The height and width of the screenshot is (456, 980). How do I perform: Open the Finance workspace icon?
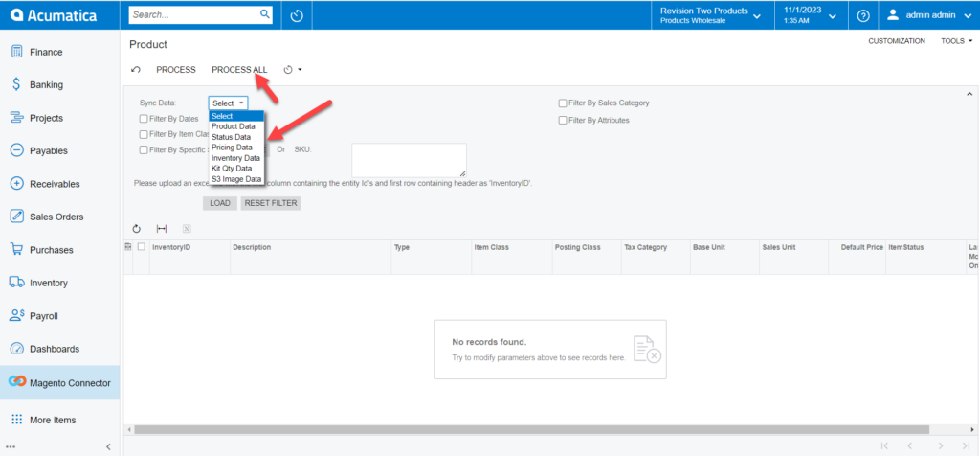click(17, 52)
